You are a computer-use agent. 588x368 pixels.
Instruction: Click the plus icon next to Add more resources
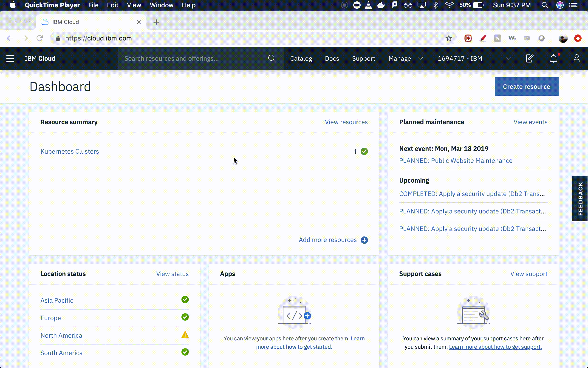point(364,240)
